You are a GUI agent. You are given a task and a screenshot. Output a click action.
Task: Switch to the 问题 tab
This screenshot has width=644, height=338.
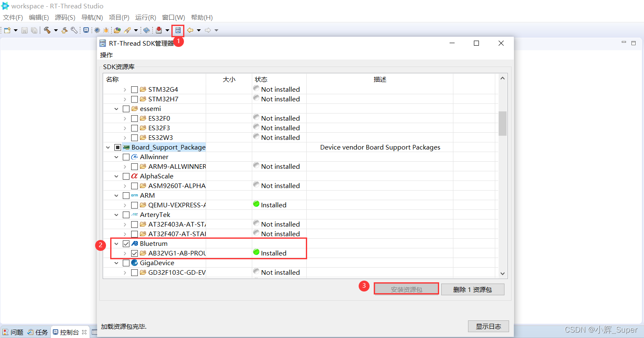tap(13, 332)
